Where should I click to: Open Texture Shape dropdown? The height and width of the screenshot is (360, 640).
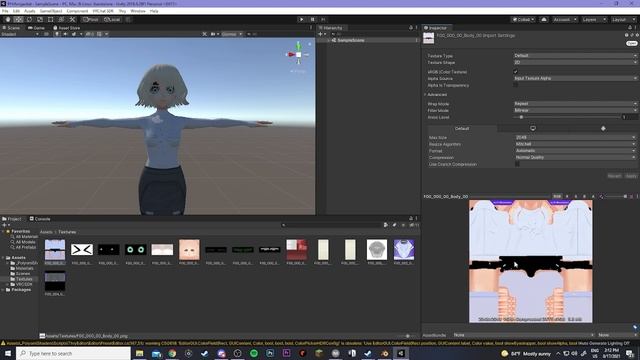tap(575, 62)
